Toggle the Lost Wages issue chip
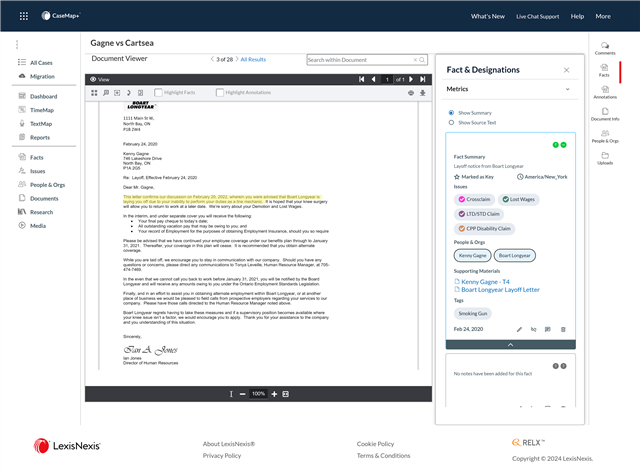 tap(518, 199)
